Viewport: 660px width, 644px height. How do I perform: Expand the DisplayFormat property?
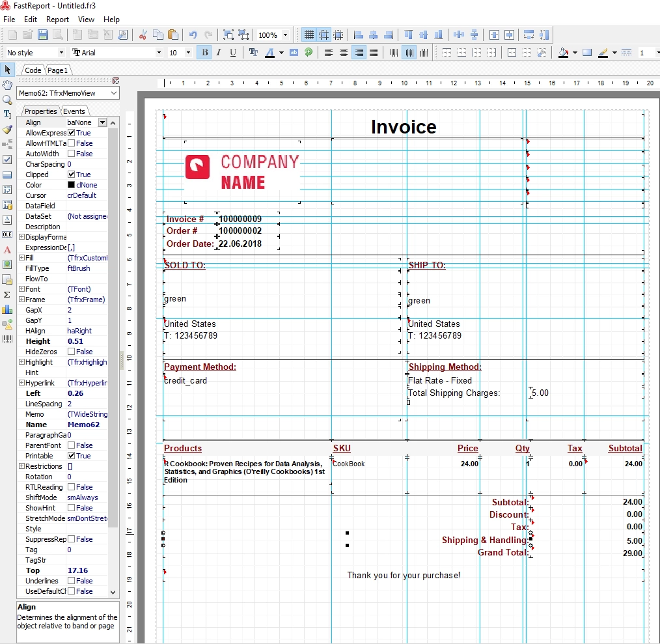point(21,237)
